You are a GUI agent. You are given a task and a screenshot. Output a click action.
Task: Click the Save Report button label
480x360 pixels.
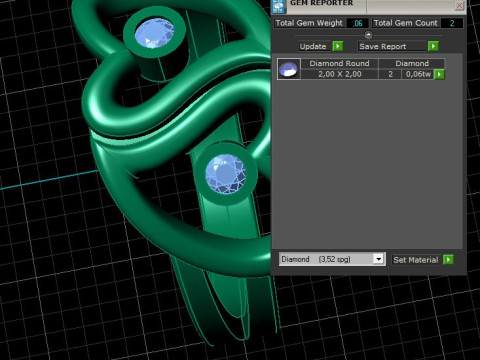(x=383, y=46)
